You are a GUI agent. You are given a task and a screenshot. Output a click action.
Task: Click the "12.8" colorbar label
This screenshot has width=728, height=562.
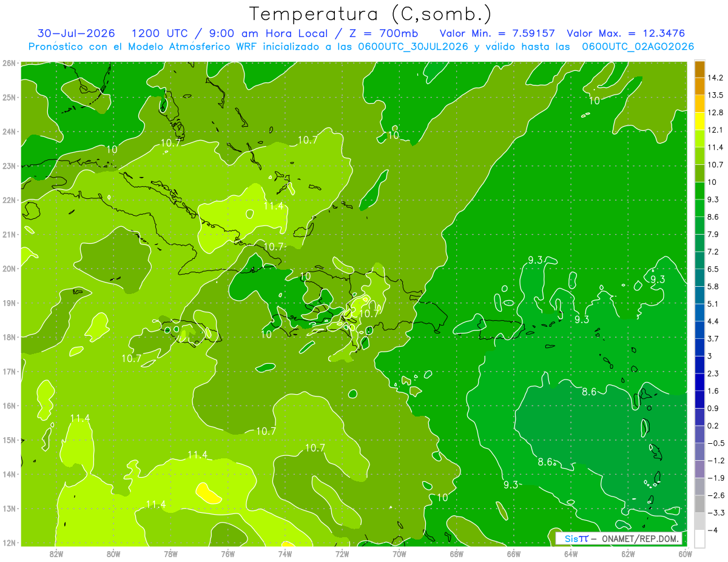click(x=716, y=112)
